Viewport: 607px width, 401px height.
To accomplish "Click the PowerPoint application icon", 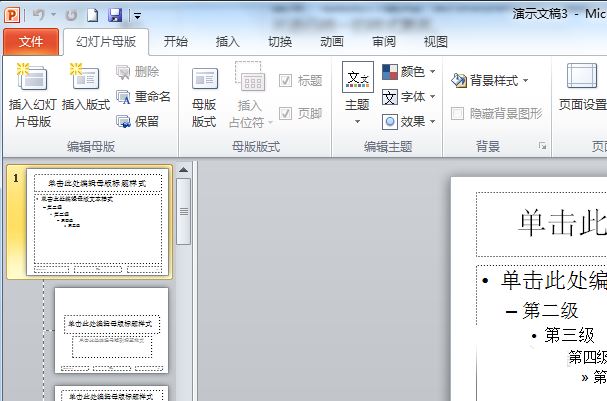I will tap(12, 15).
